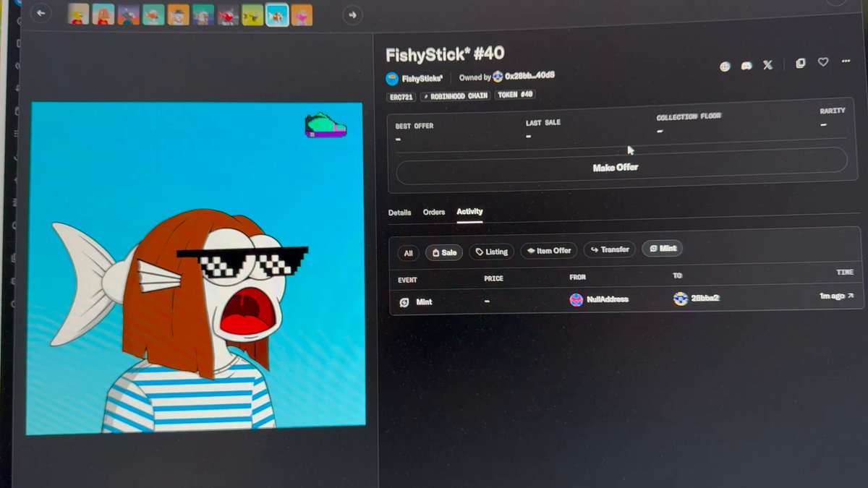Click the NullAddress avatar icon
The image size is (868, 488).
point(576,300)
